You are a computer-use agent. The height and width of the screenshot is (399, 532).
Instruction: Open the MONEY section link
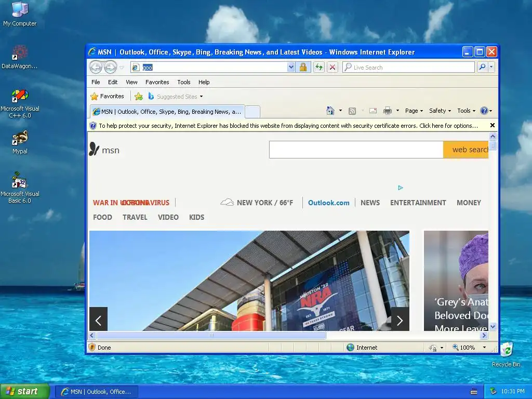[469, 203]
